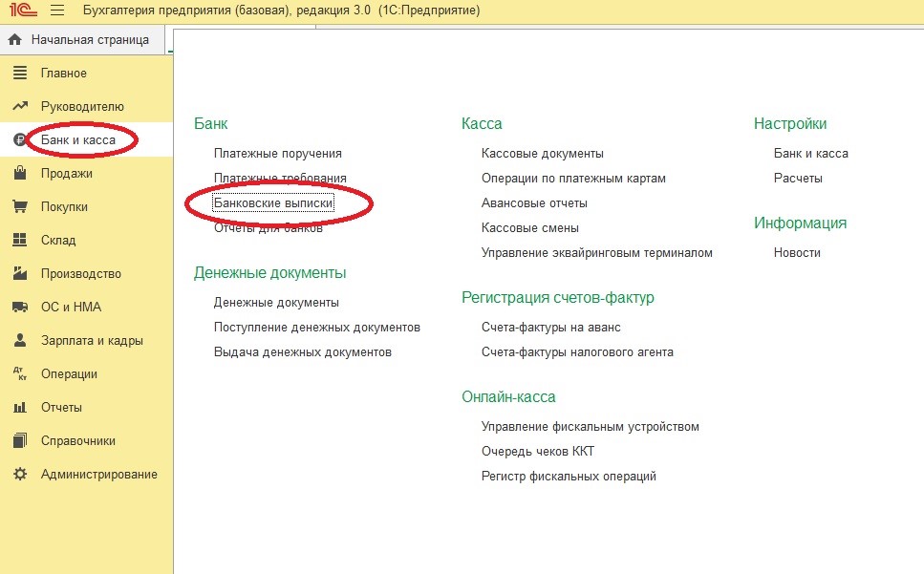Click the green Настройки group heading
The image size is (924, 574).
coord(790,123)
